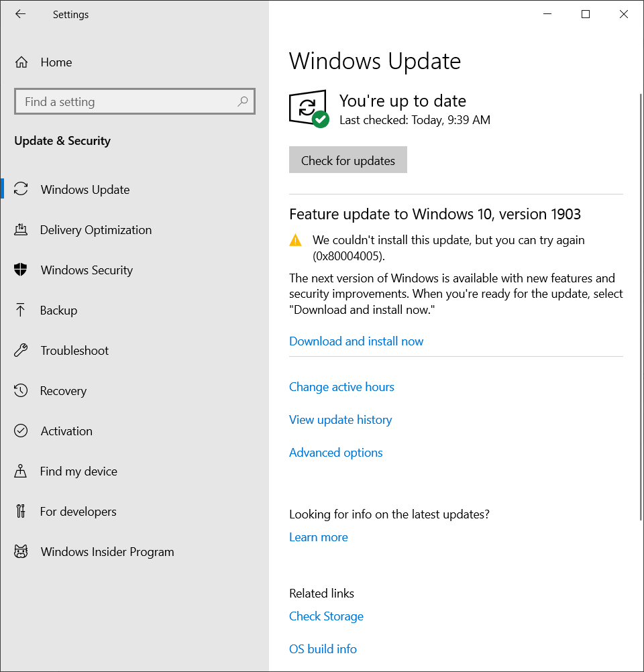Click the Troubleshoot wrench icon

[x=21, y=350]
